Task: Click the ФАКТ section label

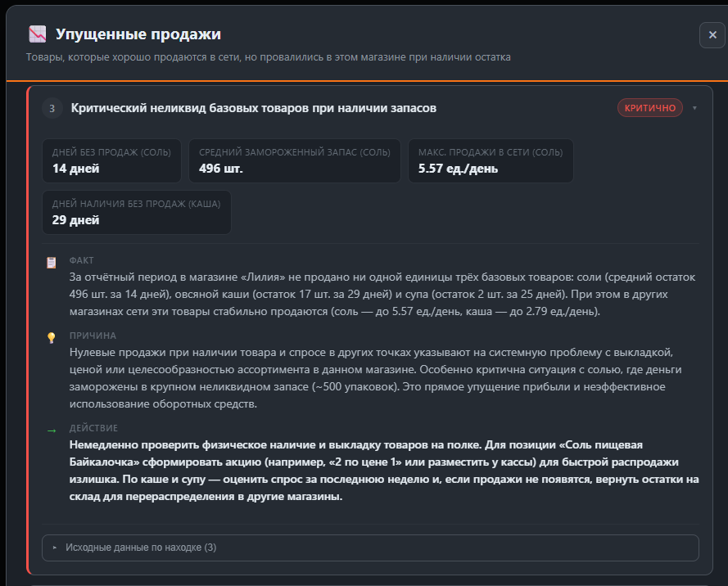Action: pyautogui.click(x=82, y=261)
